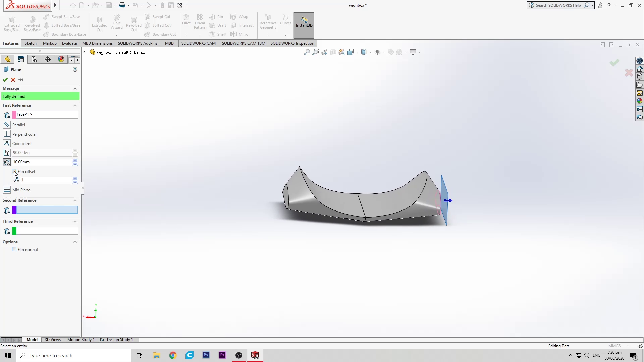Toggle the Offset Distance option icon
This screenshot has width=644, height=362.
[x=7, y=162]
